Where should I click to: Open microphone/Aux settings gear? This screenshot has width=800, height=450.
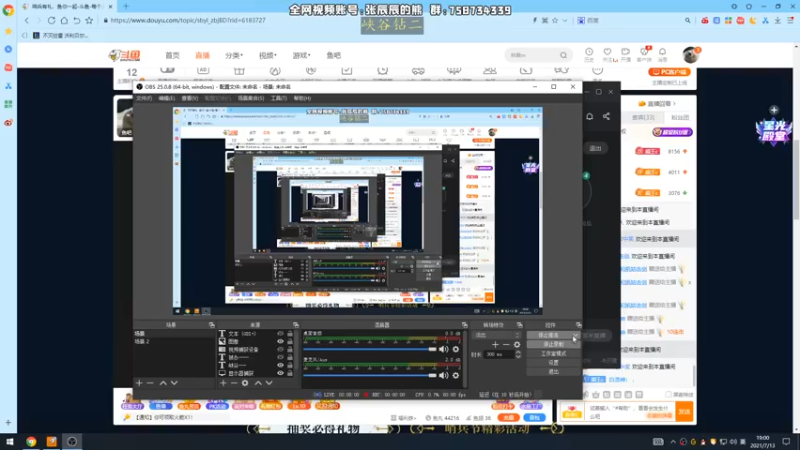(456, 376)
